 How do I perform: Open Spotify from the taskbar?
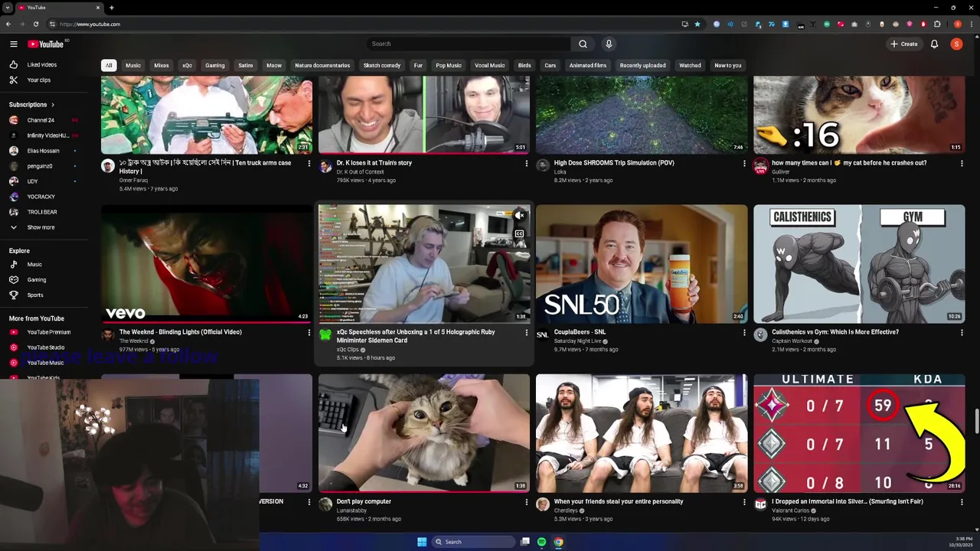click(541, 542)
